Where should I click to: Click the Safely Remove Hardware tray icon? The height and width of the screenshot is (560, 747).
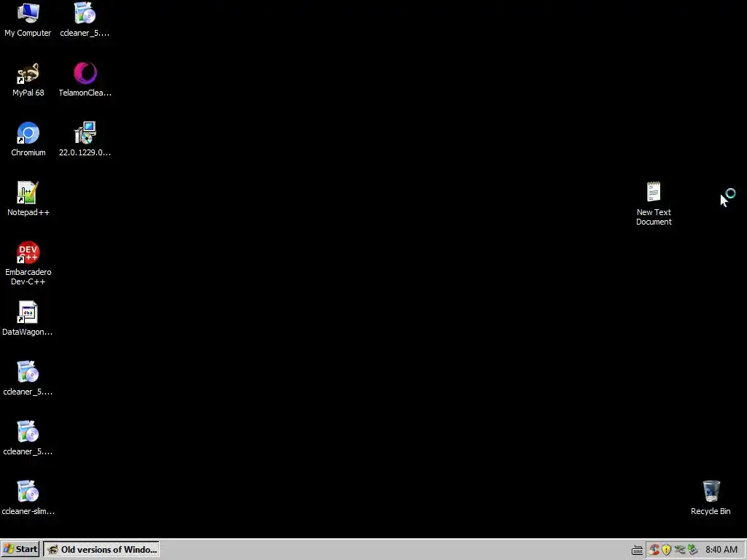692,550
